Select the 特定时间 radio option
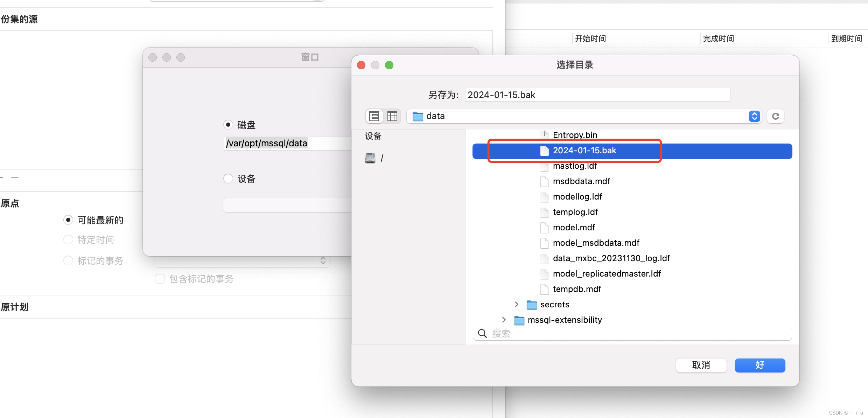Screen dimensions: 868x418 [68, 239]
